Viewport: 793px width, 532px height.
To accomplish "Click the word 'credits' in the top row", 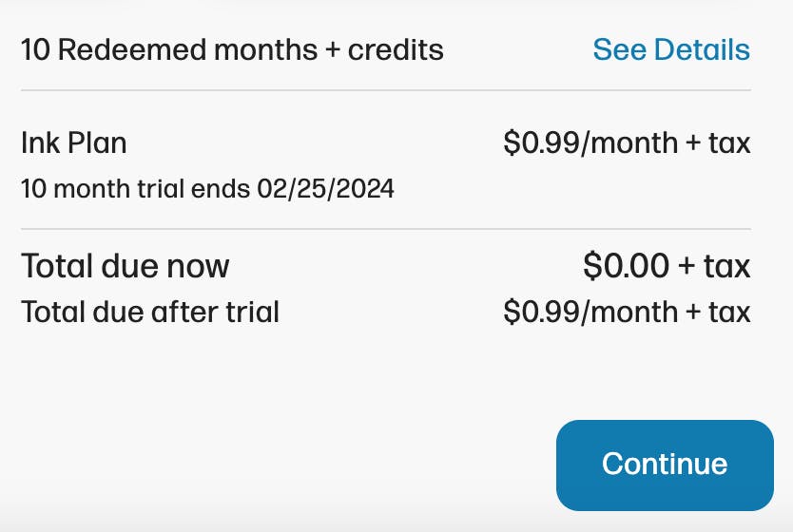I will [x=396, y=49].
